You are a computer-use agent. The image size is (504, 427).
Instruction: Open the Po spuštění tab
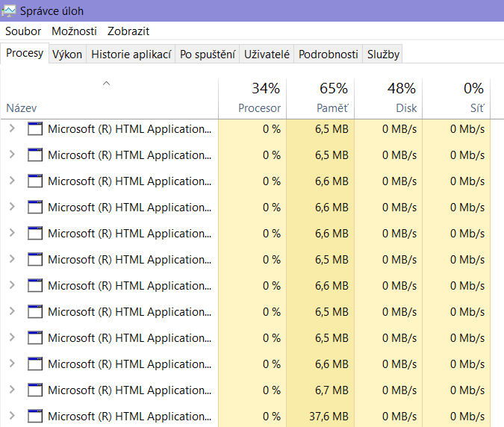(x=208, y=54)
